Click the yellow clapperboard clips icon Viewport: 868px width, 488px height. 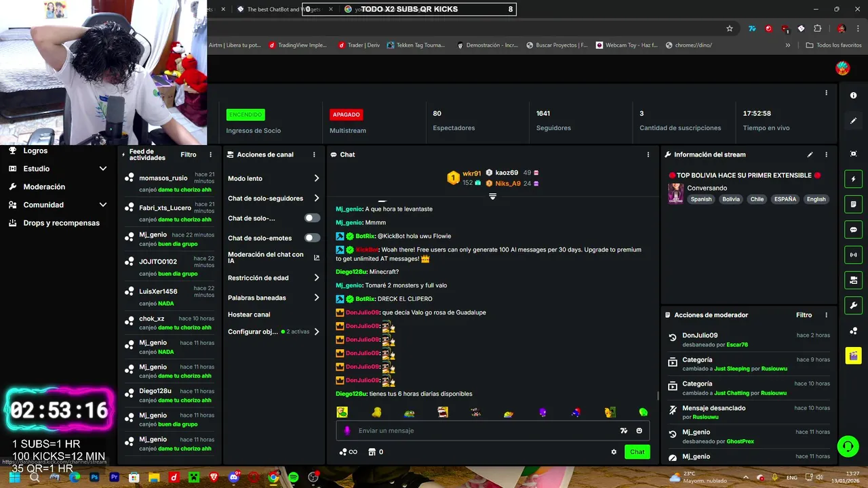[x=853, y=356]
